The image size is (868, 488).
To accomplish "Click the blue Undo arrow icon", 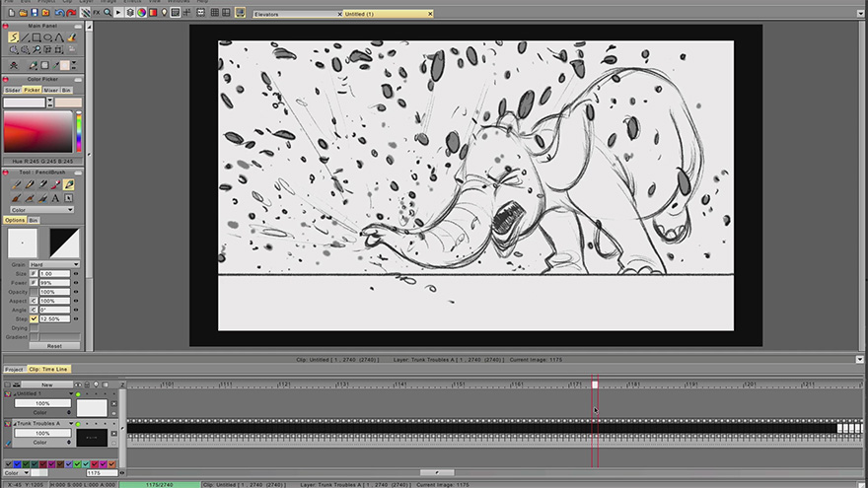I will coord(59,13).
